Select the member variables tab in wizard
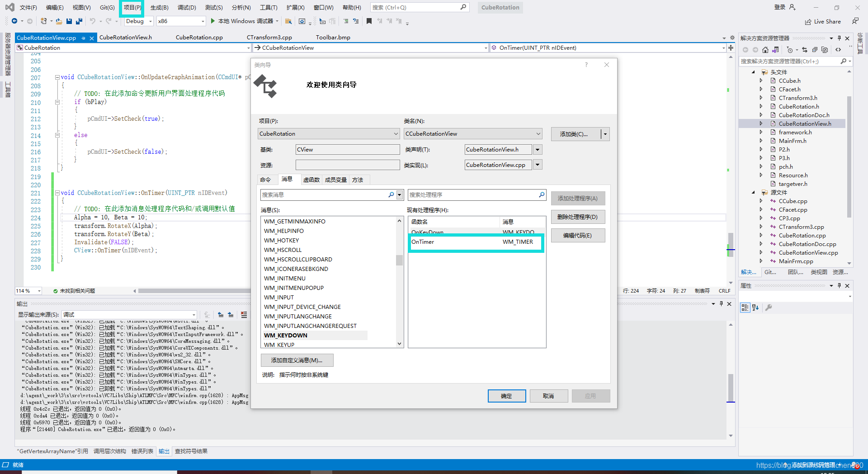The height and width of the screenshot is (474, 868). coord(335,180)
